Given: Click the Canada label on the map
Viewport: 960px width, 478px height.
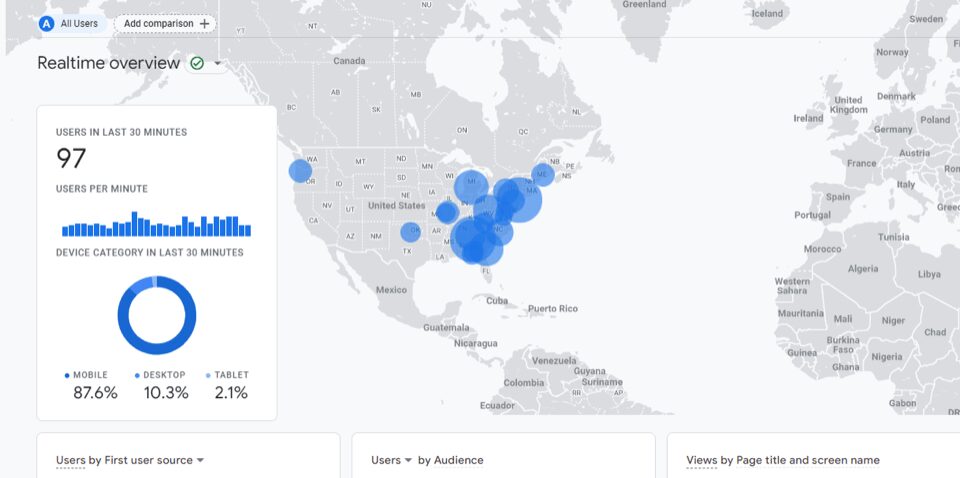Looking at the screenshot, I should 349,61.
